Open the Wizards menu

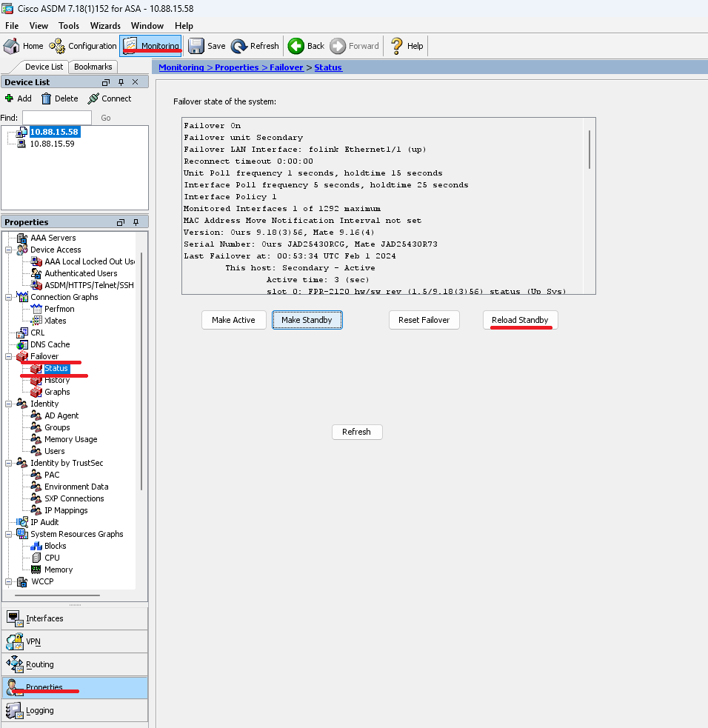pyautogui.click(x=105, y=26)
